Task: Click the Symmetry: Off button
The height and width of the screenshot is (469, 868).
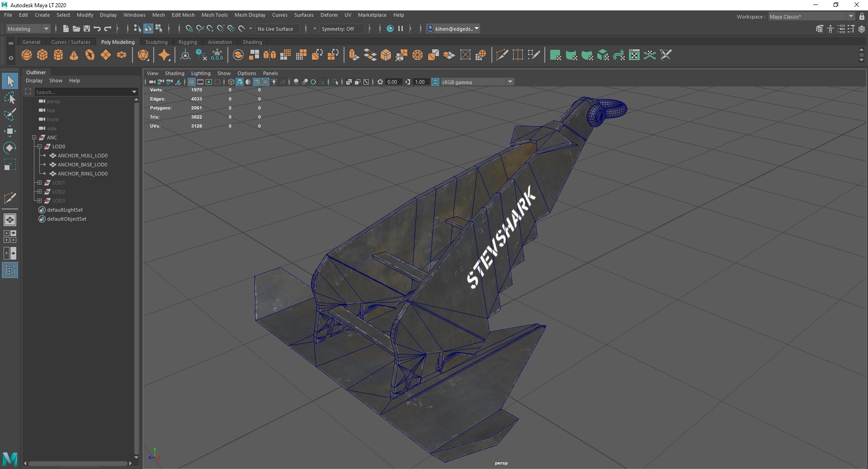Action: (x=342, y=29)
